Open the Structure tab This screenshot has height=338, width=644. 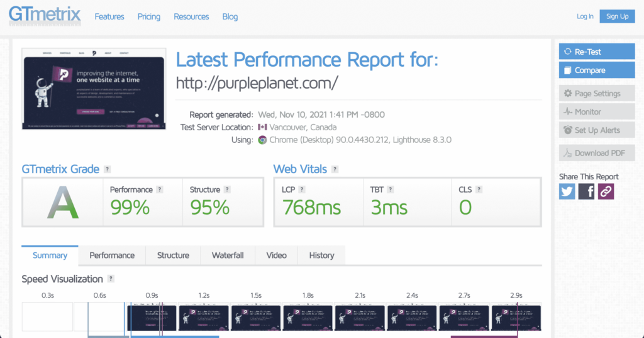pyautogui.click(x=173, y=256)
